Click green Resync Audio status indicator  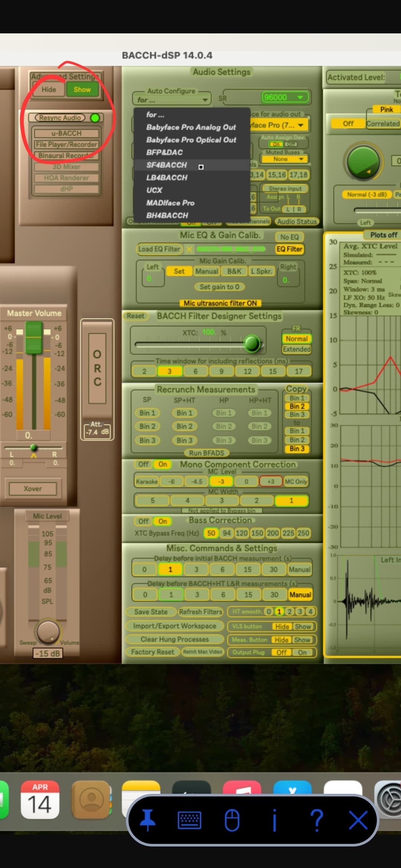pyautogui.click(x=95, y=118)
